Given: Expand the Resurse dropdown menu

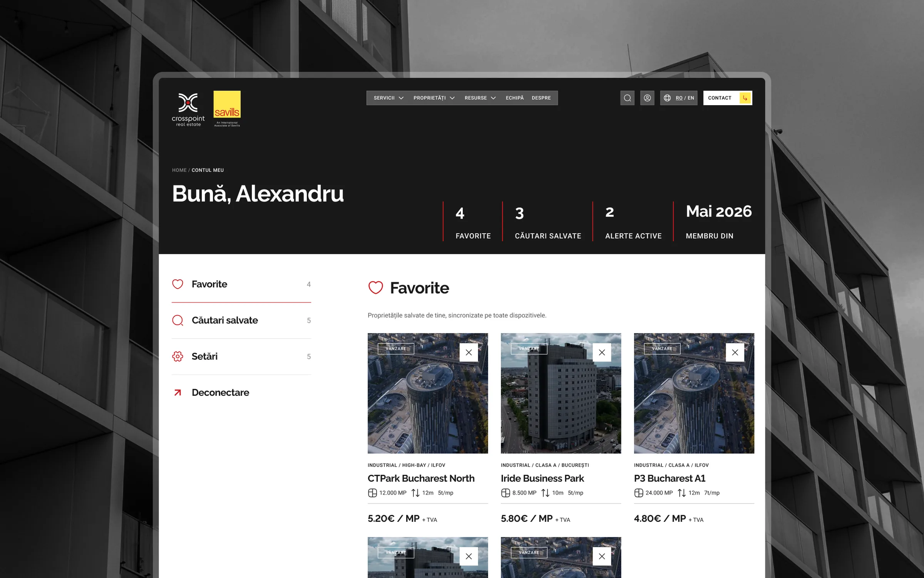Looking at the screenshot, I should click(480, 98).
